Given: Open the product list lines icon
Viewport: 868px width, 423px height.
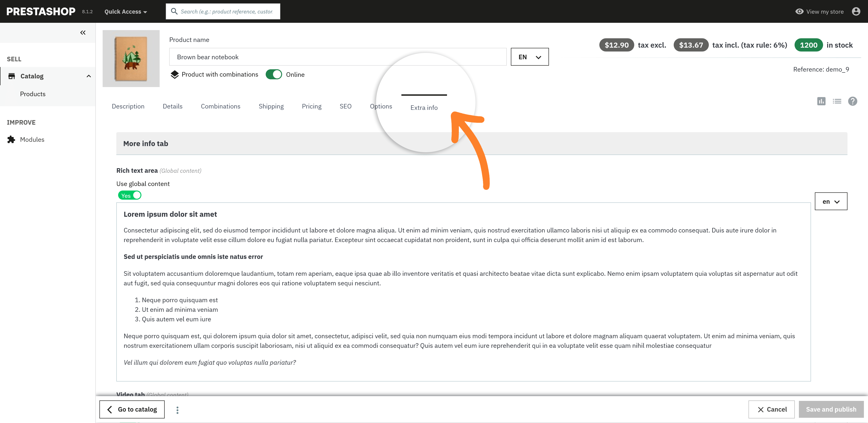Looking at the screenshot, I should [837, 101].
